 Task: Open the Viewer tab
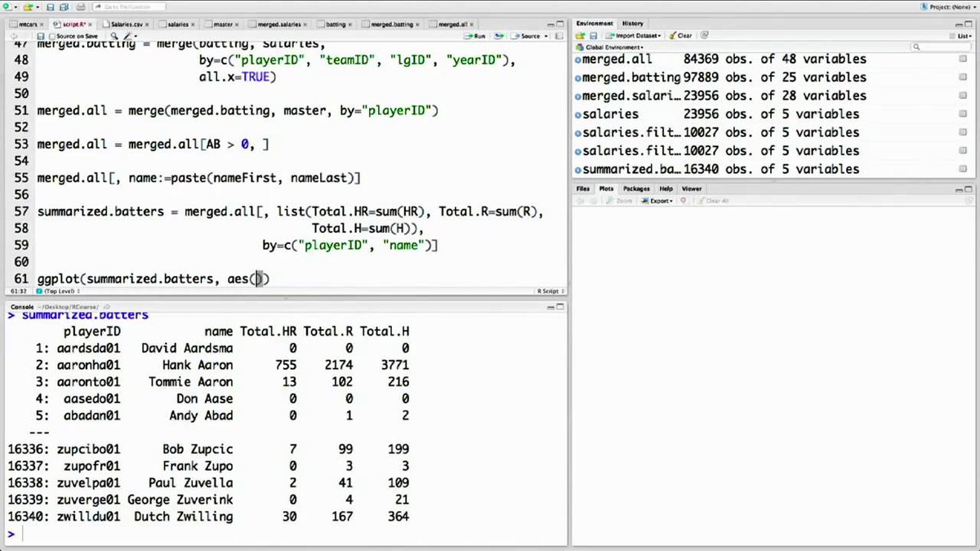click(x=692, y=189)
